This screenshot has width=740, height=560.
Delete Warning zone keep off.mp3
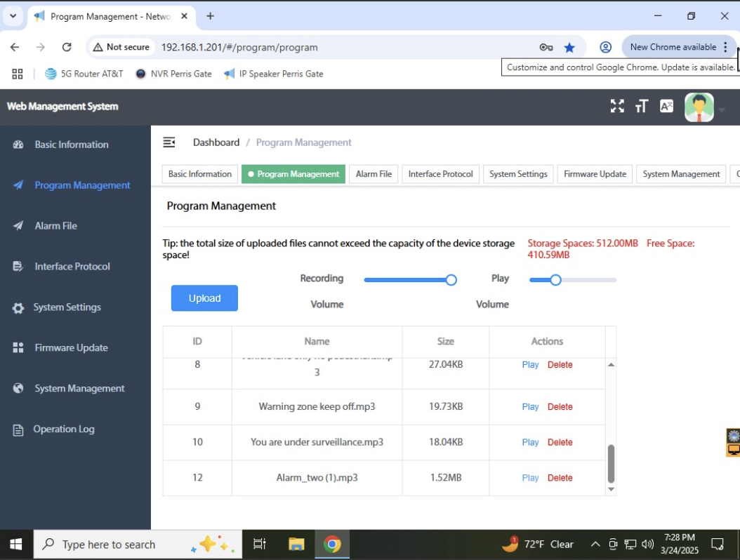[560, 407]
